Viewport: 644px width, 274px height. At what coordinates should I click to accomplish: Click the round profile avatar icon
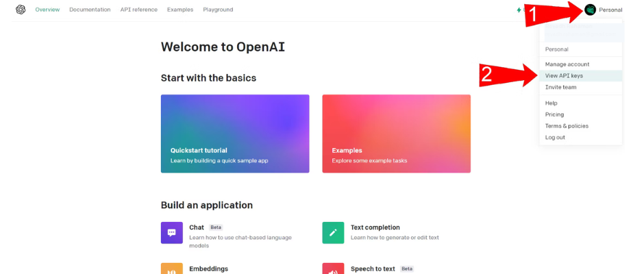pyautogui.click(x=590, y=10)
